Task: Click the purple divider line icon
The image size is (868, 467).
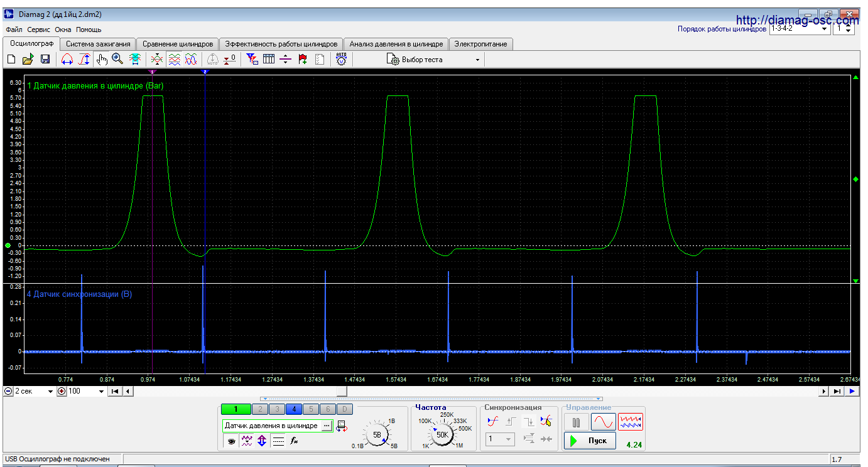Action: [x=286, y=59]
